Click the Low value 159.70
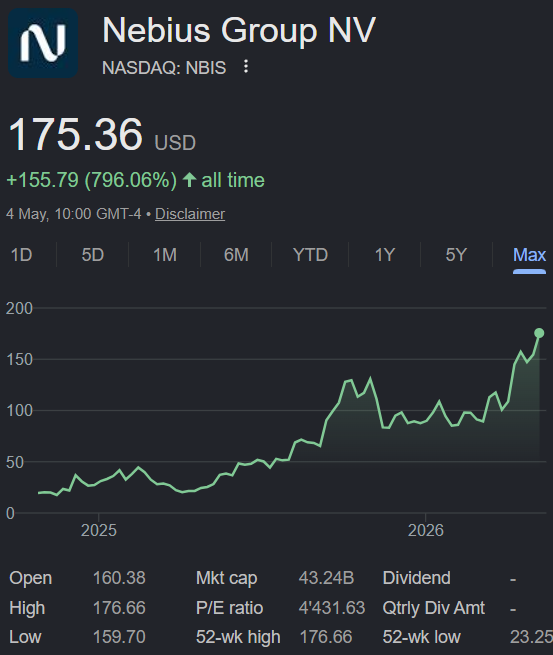Image resolution: width=553 pixels, height=655 pixels. click(x=119, y=637)
